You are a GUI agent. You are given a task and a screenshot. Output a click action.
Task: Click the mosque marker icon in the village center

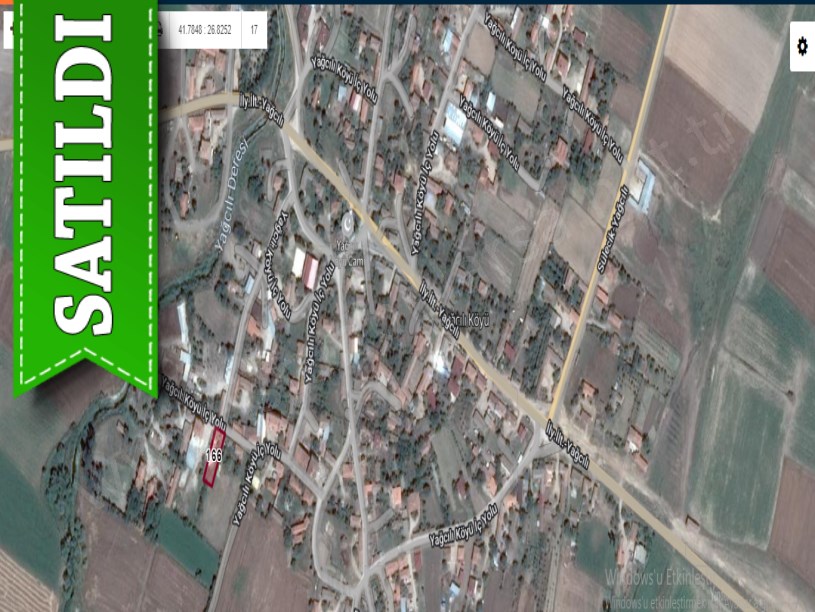click(x=349, y=222)
